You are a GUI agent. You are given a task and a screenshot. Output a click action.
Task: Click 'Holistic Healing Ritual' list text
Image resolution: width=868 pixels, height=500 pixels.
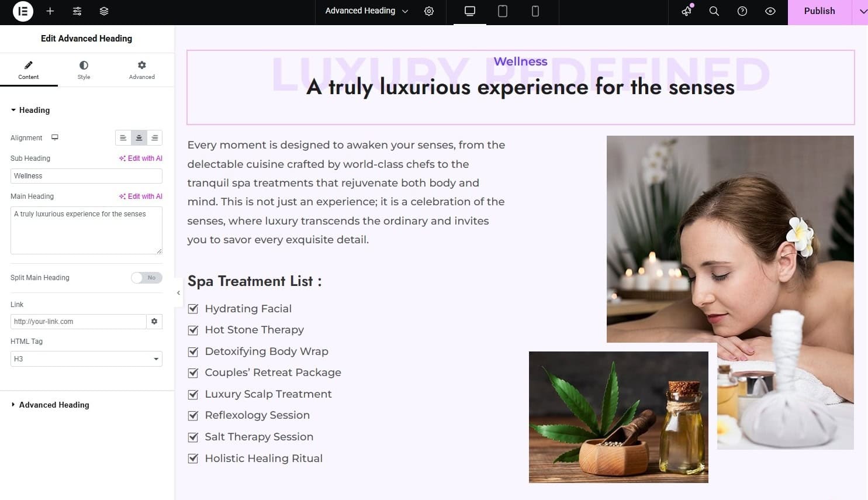[264, 458]
